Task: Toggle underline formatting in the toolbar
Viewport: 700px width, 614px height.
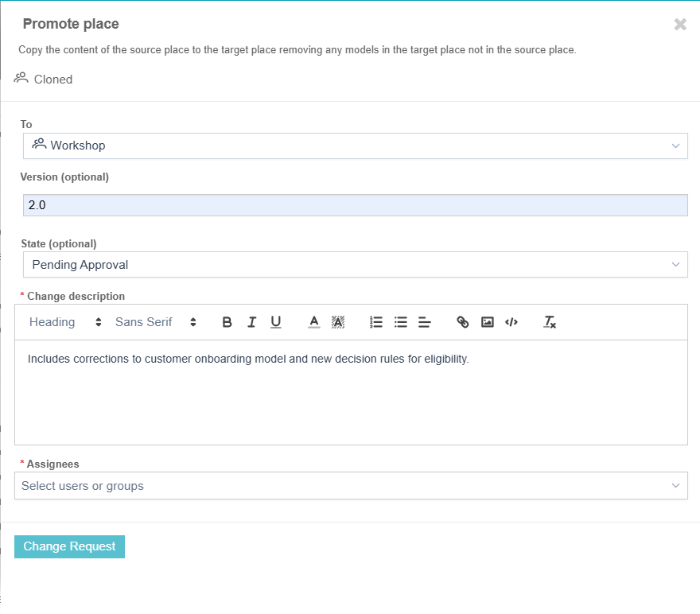Action: (x=275, y=322)
